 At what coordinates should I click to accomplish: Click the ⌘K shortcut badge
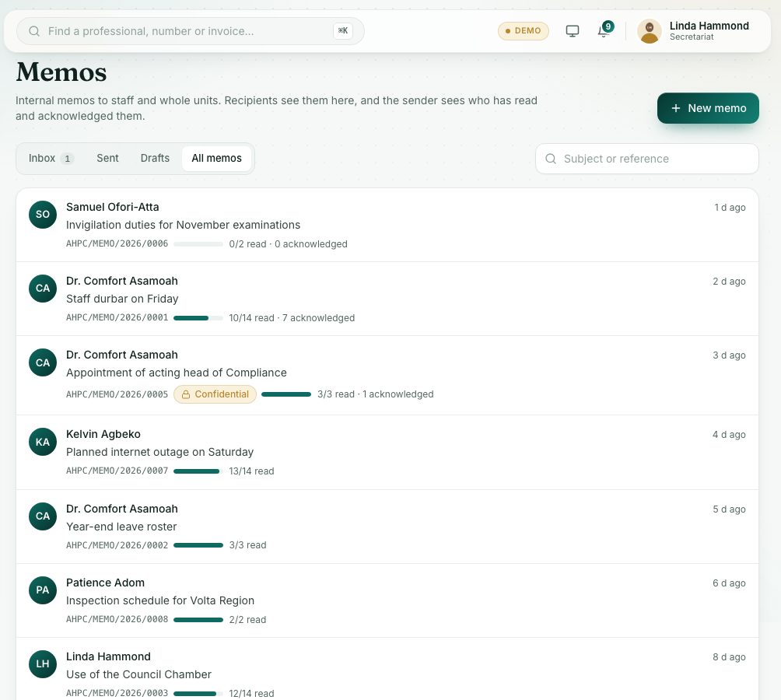click(343, 31)
